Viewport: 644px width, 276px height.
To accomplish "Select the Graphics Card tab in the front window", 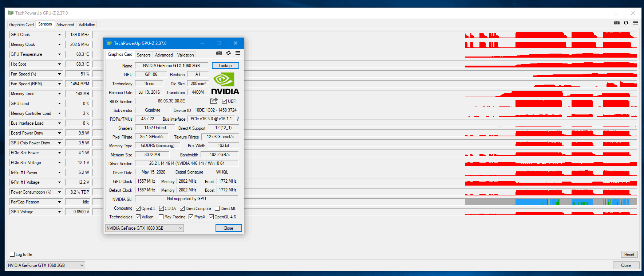I will [x=120, y=54].
